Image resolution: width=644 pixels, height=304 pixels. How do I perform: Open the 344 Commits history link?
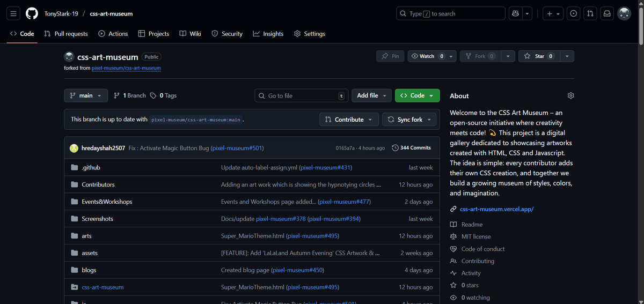pyautogui.click(x=412, y=147)
